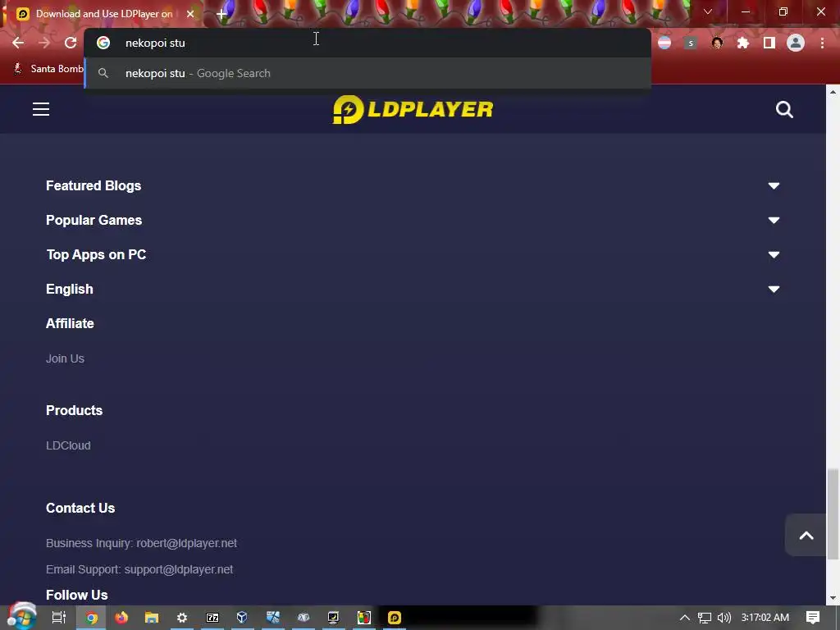Open a new browser tab
Viewport: 840px width, 630px height.
coord(221,14)
